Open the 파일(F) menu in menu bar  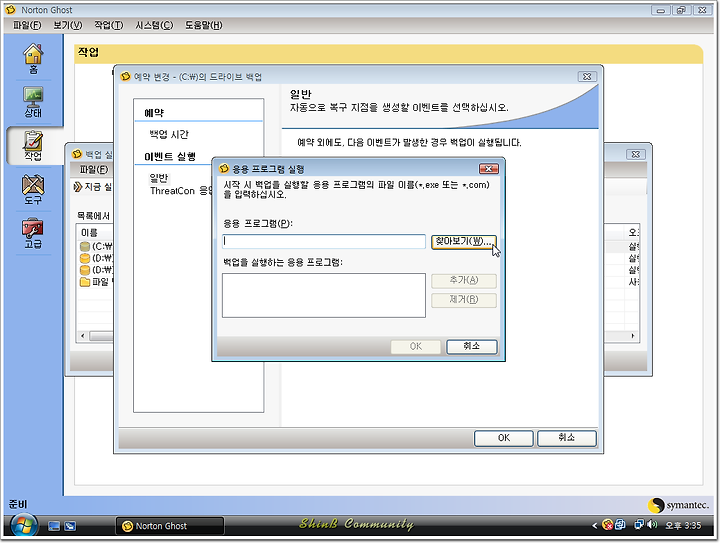pyautogui.click(x=27, y=25)
